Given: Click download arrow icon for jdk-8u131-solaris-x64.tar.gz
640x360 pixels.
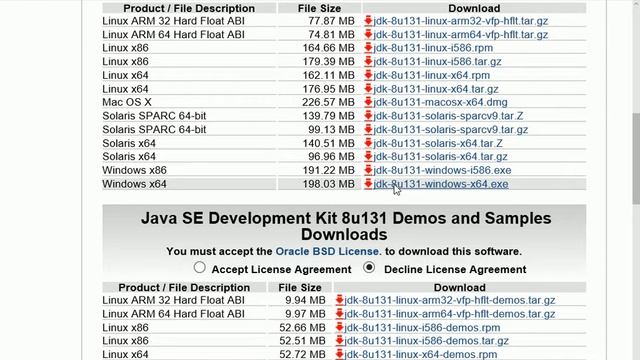Looking at the screenshot, I should (x=368, y=156).
